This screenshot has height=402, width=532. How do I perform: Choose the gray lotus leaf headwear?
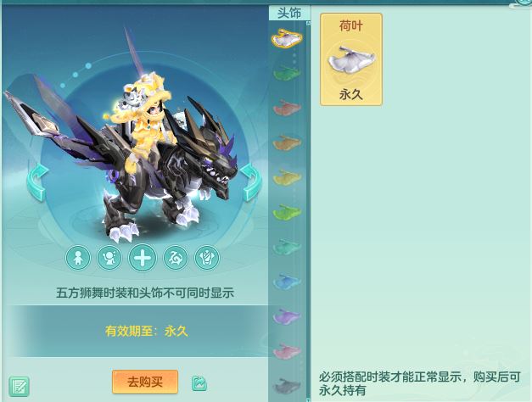click(287, 386)
